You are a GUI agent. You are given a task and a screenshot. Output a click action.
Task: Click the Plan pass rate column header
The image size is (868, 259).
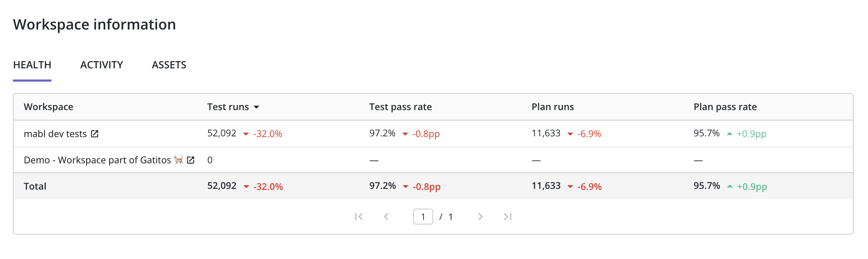tap(725, 107)
